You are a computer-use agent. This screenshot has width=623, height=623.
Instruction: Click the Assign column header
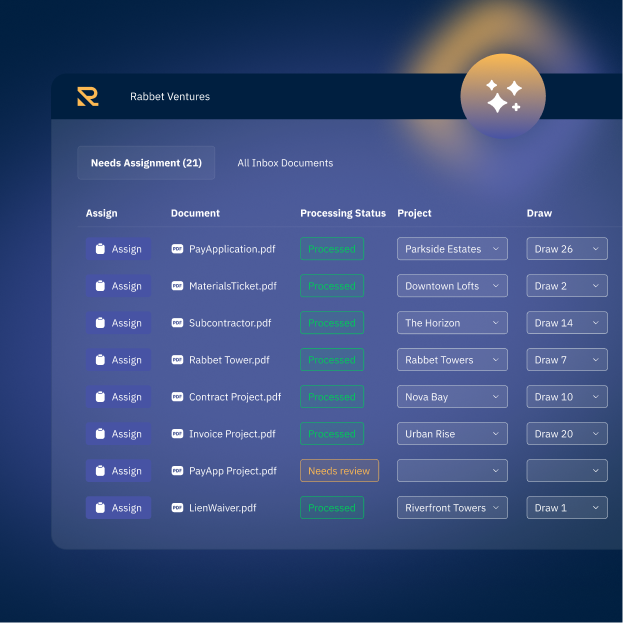102,213
